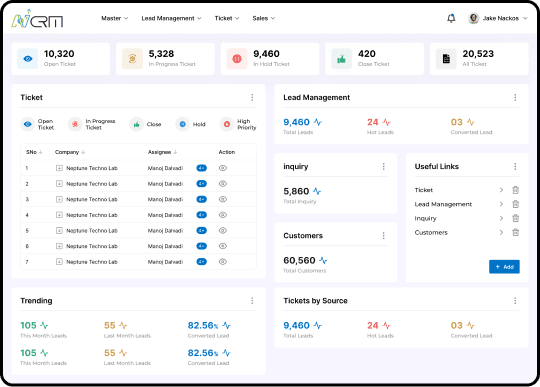Open Lead Management useful link chevron
The width and height of the screenshot is (540, 387).
[501, 204]
